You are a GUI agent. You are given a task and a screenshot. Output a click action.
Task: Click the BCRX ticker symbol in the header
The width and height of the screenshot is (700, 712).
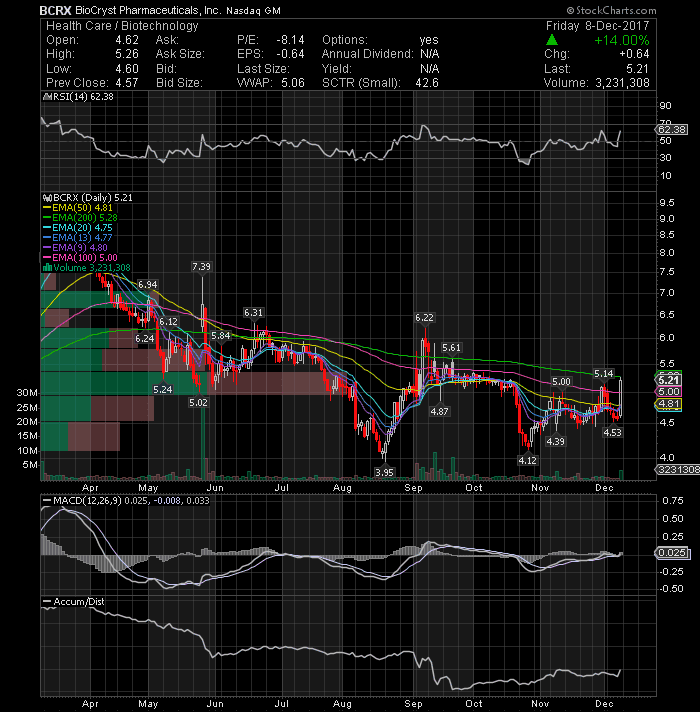pos(55,10)
